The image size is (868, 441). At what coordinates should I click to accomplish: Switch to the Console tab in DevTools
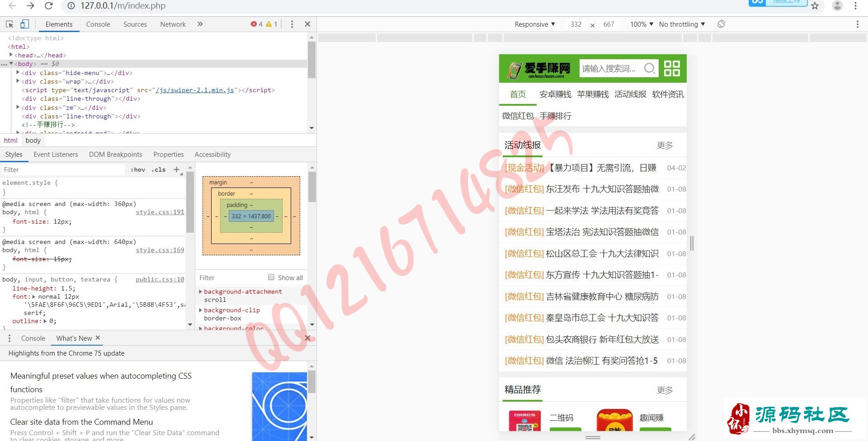(98, 24)
